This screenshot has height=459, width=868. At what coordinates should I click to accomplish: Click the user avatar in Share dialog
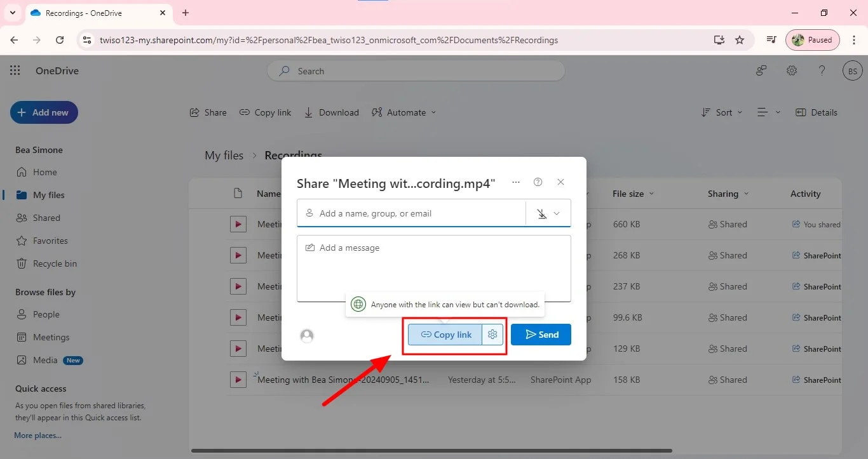coord(307,336)
